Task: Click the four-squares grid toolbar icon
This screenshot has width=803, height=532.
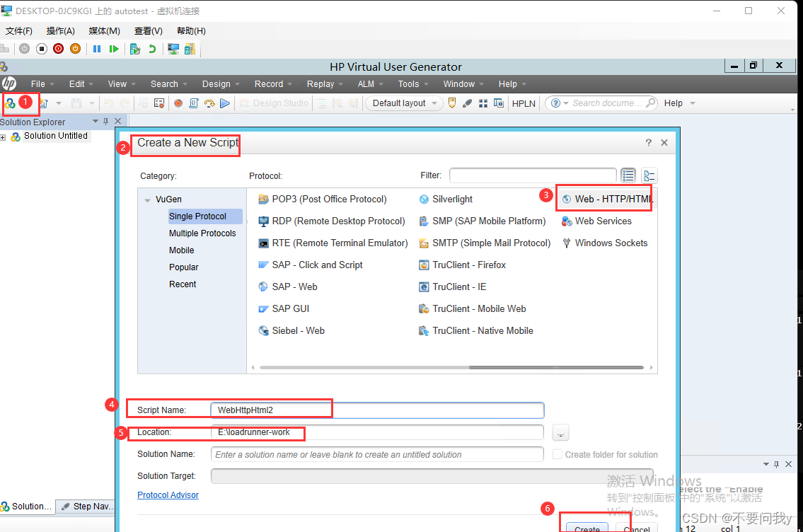Action: click(x=483, y=103)
